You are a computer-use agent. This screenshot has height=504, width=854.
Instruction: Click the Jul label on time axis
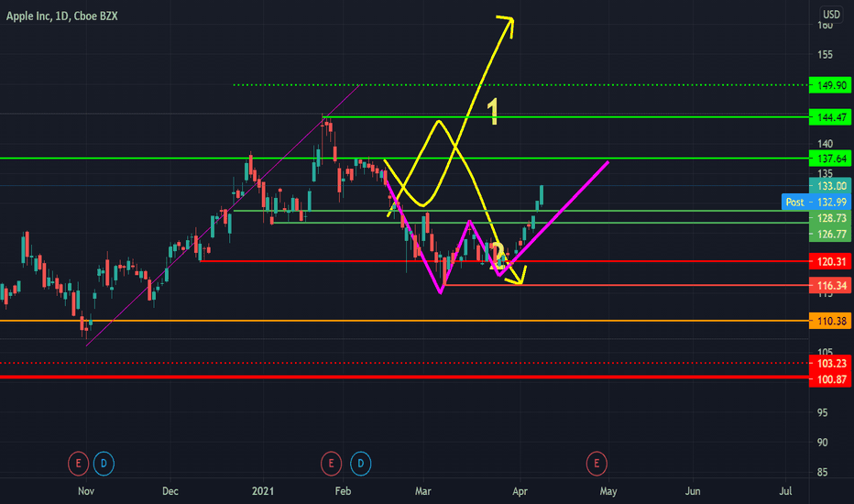[x=785, y=491]
